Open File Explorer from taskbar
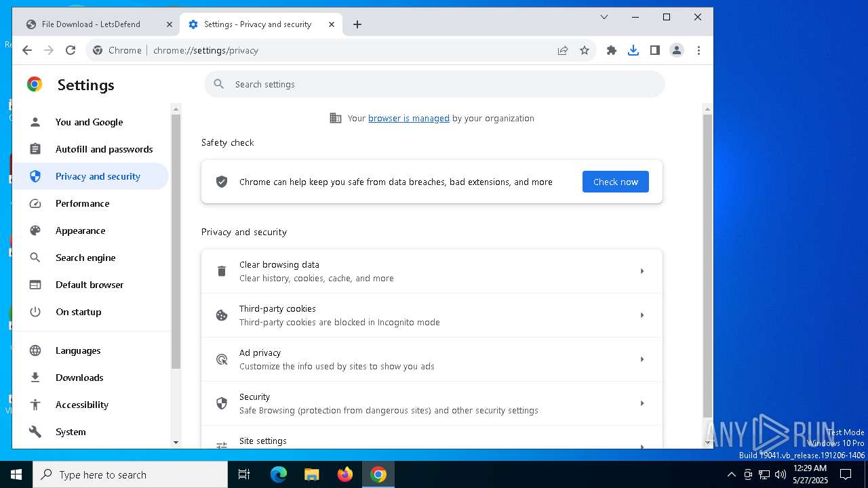This screenshot has height=488, width=868. pyautogui.click(x=312, y=474)
